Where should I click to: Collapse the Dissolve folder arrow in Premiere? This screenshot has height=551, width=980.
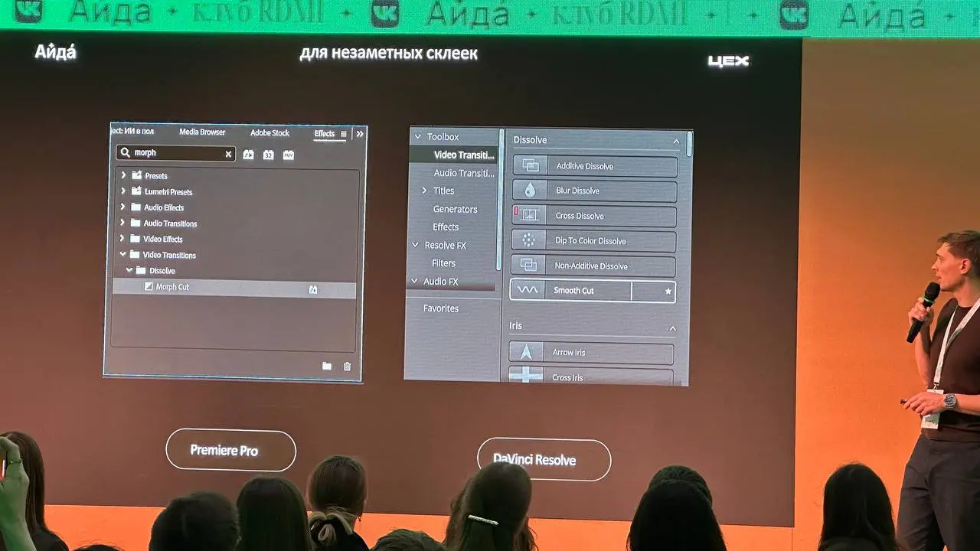click(129, 271)
